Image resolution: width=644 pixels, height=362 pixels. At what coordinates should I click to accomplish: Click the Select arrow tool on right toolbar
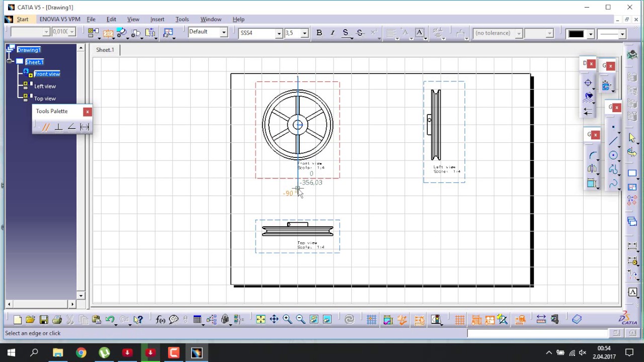[x=632, y=139]
